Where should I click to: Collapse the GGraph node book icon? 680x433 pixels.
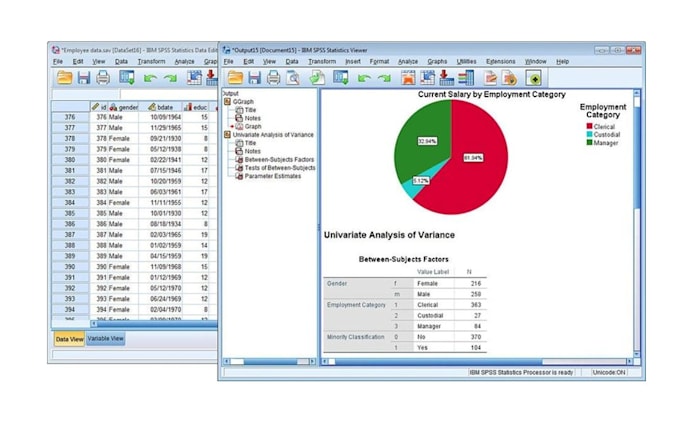227,102
